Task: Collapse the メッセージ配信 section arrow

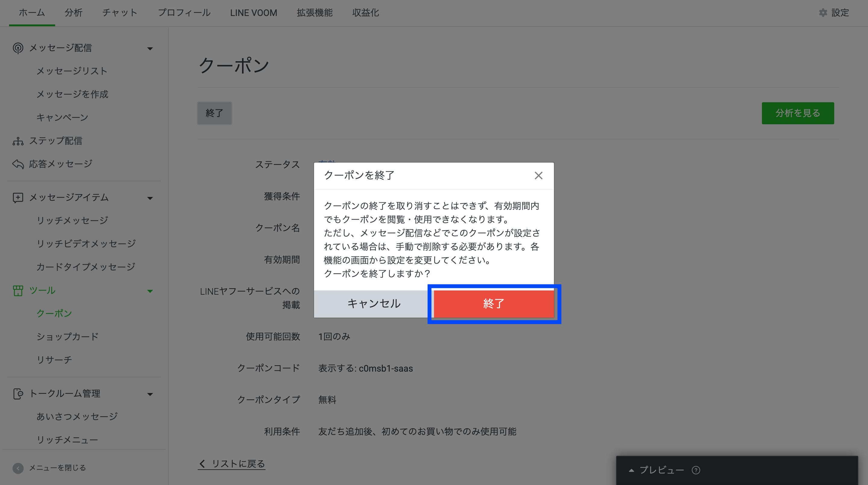Action: (150, 49)
